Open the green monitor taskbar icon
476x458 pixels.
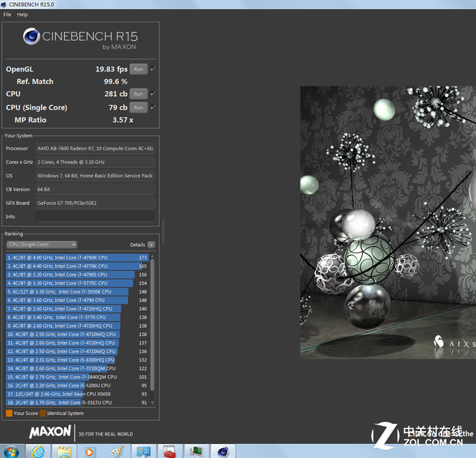[196, 451]
